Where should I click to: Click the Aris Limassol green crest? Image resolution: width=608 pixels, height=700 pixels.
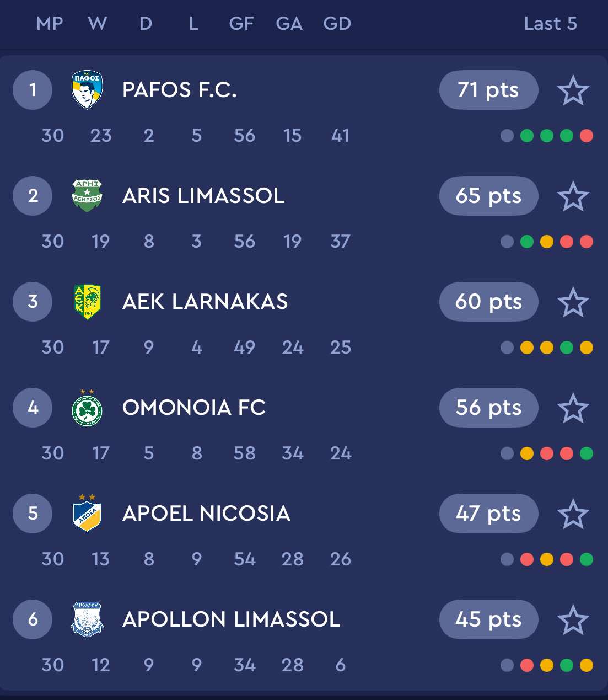coord(87,195)
